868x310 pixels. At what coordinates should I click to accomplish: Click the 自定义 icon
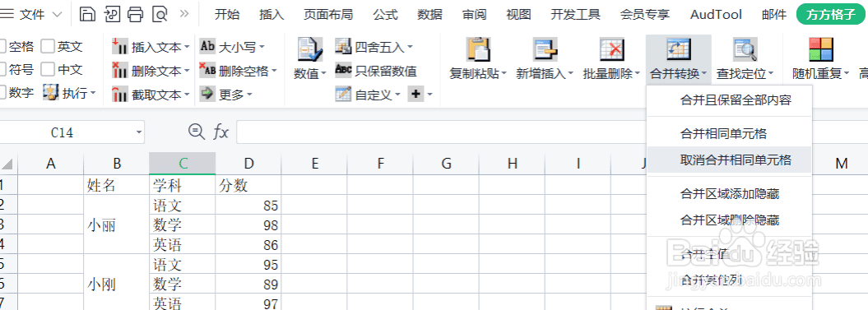[x=343, y=94]
